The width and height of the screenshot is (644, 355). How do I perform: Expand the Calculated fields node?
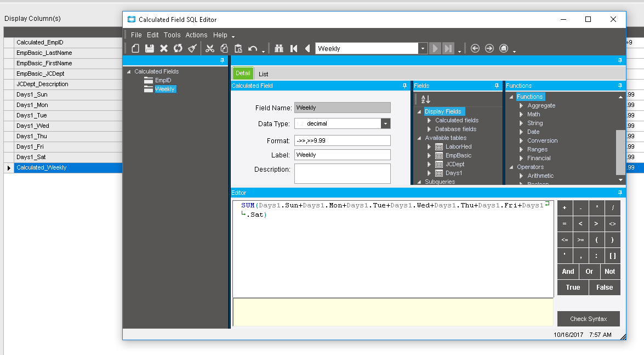[x=429, y=121]
